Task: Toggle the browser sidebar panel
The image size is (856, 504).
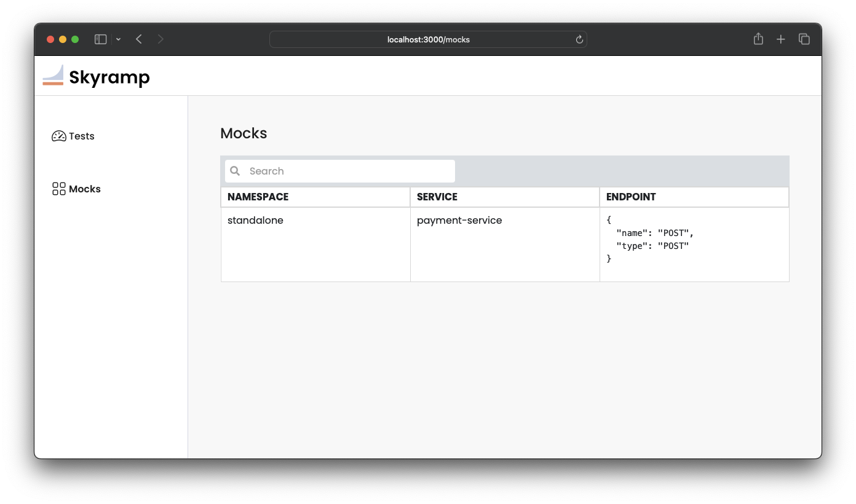Action: coord(100,39)
